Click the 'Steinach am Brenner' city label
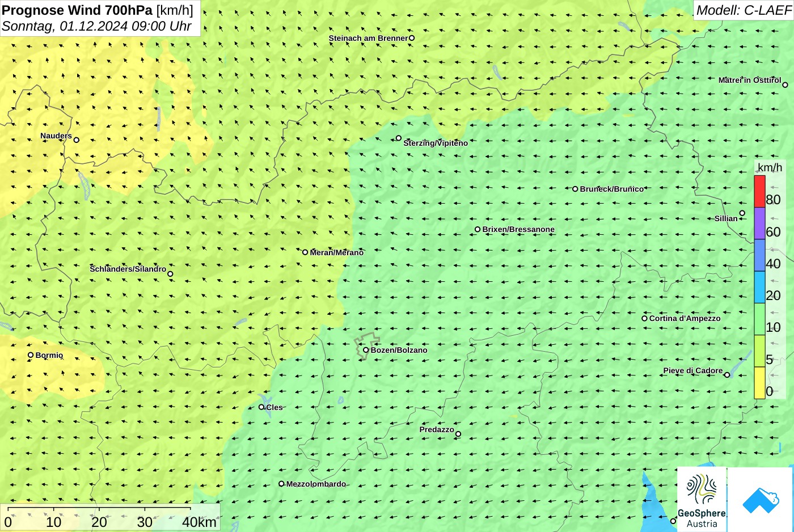Image resolution: width=794 pixels, height=532 pixels. [x=369, y=38]
